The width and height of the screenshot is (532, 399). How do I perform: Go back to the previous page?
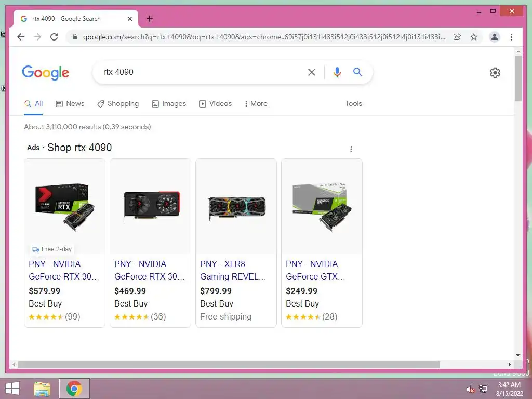tap(21, 37)
